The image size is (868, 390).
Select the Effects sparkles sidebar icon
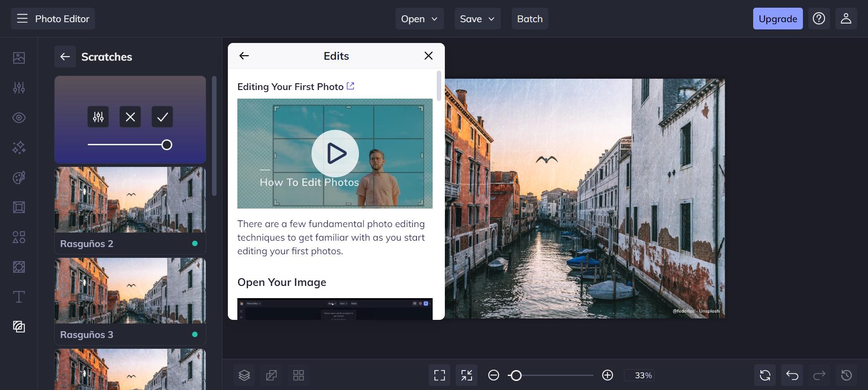click(19, 147)
